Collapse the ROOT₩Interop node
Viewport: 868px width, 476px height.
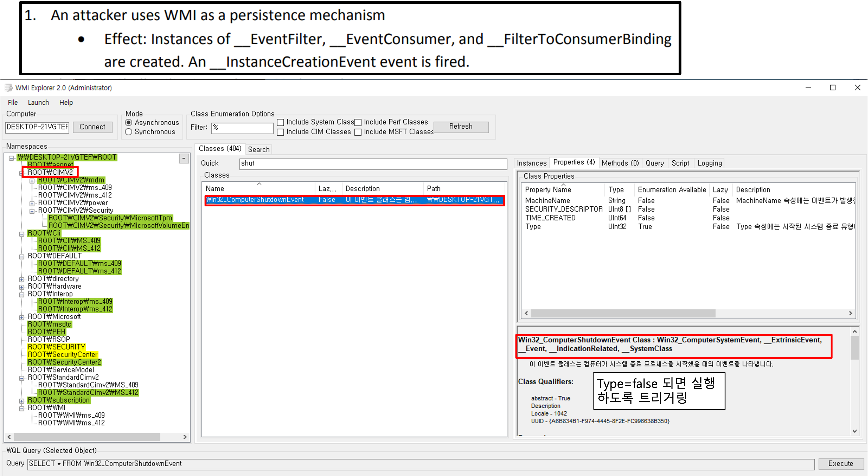coord(22,294)
